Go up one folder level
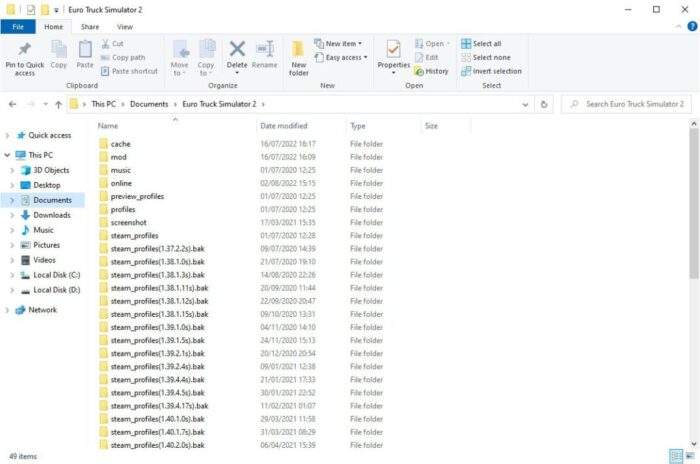Viewport: 700px width, 464px height. [58, 104]
